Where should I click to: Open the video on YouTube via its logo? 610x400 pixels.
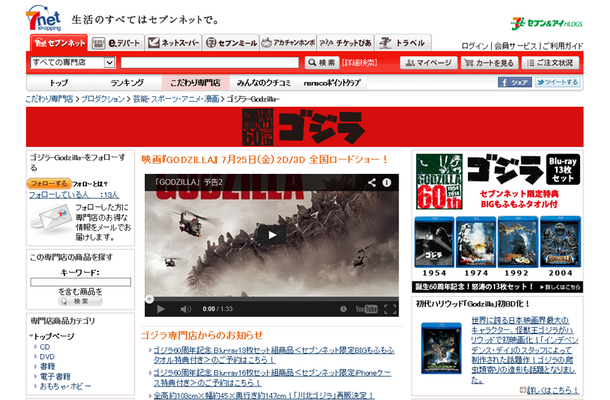pyautogui.click(x=366, y=309)
